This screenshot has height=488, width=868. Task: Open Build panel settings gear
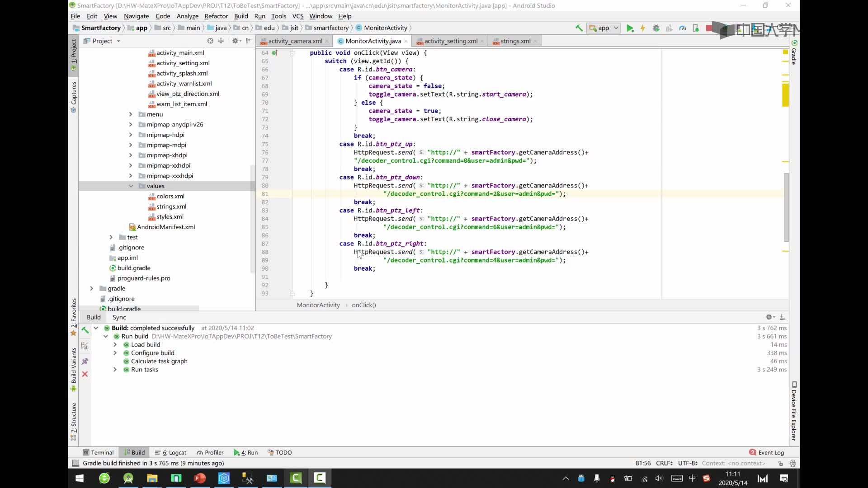(x=769, y=317)
